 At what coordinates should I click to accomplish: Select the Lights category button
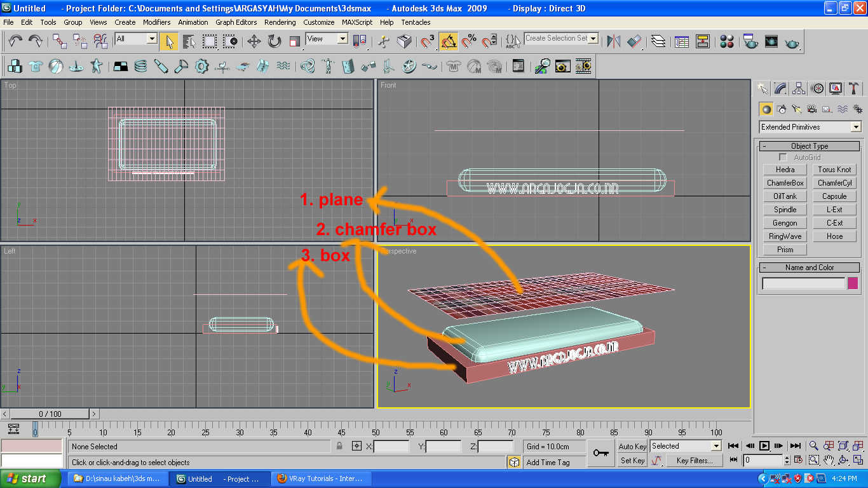(797, 109)
